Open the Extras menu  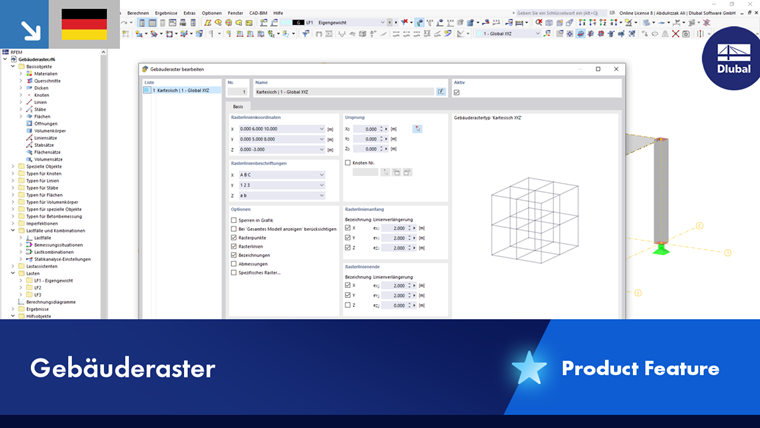click(x=190, y=13)
